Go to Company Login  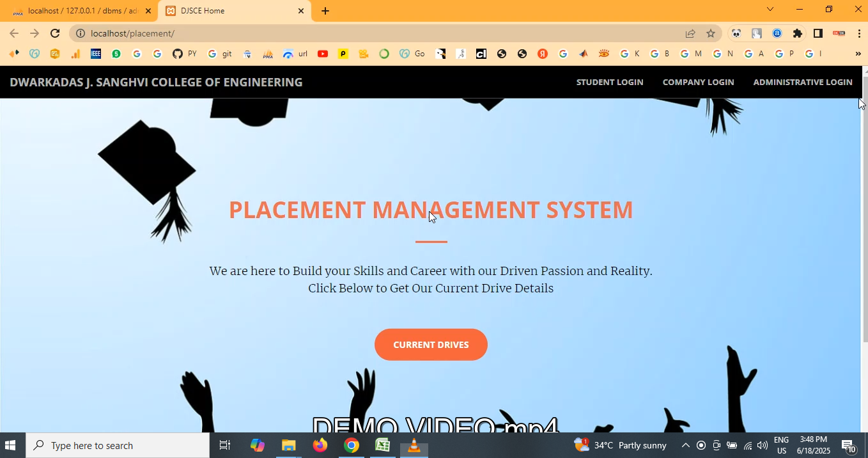(698, 82)
